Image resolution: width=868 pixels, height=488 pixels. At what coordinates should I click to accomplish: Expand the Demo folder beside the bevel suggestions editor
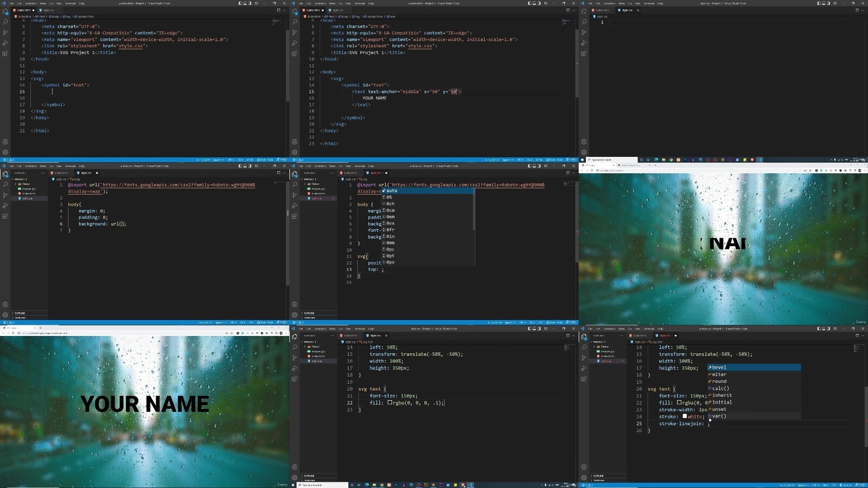pyautogui.click(x=604, y=346)
